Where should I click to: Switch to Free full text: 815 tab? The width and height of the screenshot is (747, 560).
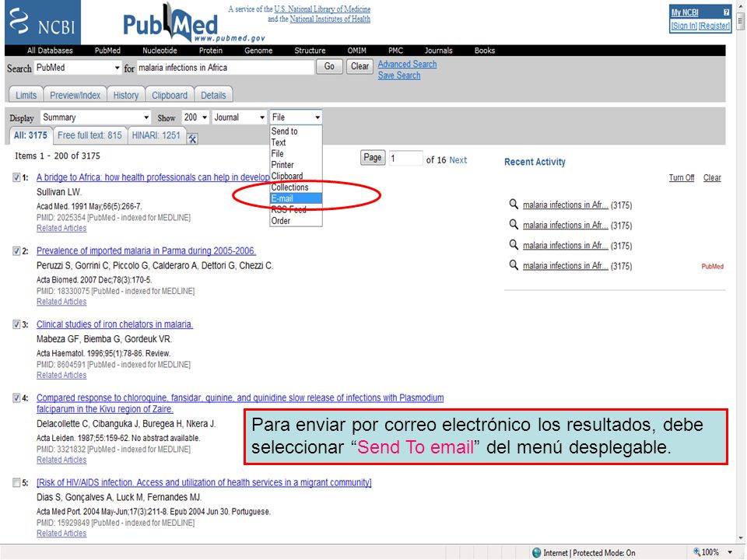[x=89, y=135]
